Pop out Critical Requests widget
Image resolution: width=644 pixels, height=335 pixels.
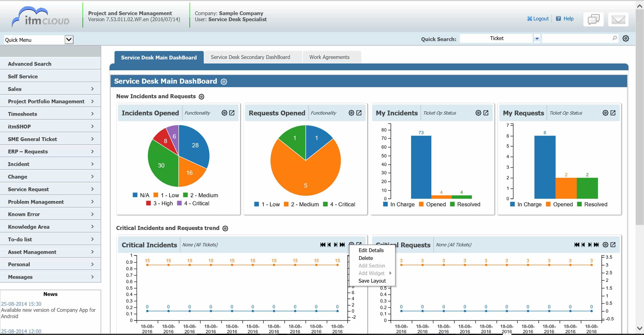click(613, 245)
